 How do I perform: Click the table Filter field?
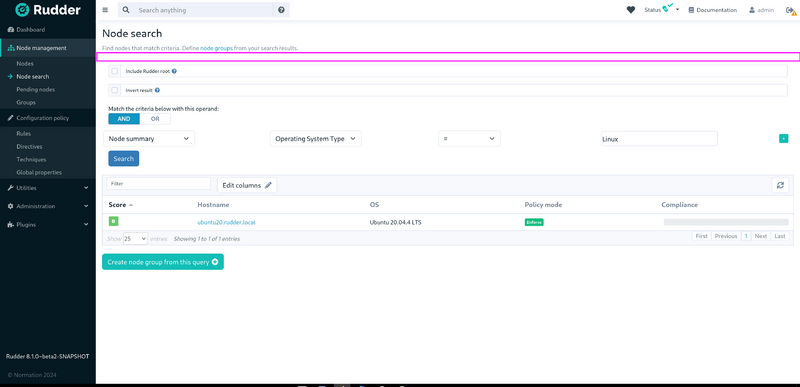(x=159, y=184)
